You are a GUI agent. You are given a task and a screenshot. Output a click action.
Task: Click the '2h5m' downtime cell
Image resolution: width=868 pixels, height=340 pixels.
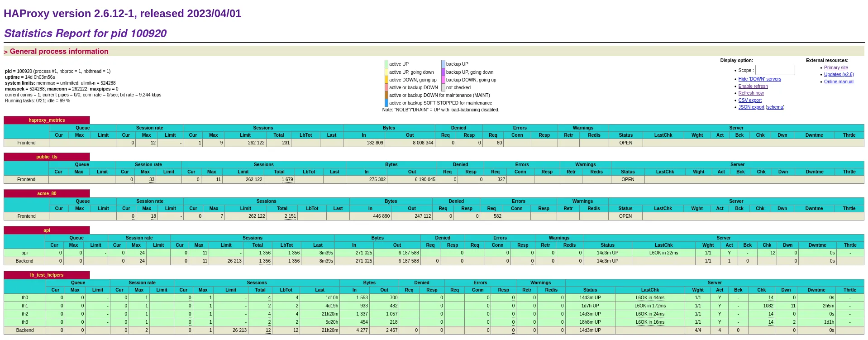816,306
